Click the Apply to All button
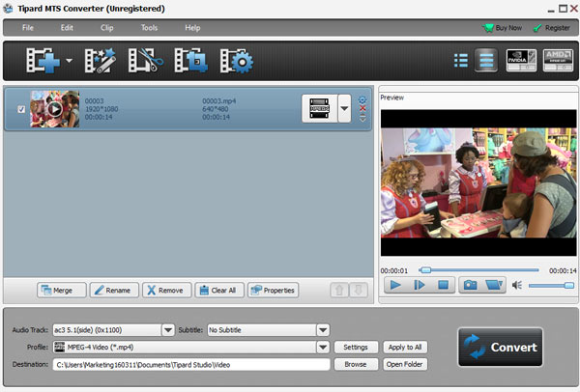The width and height of the screenshot is (580, 392). point(405,348)
